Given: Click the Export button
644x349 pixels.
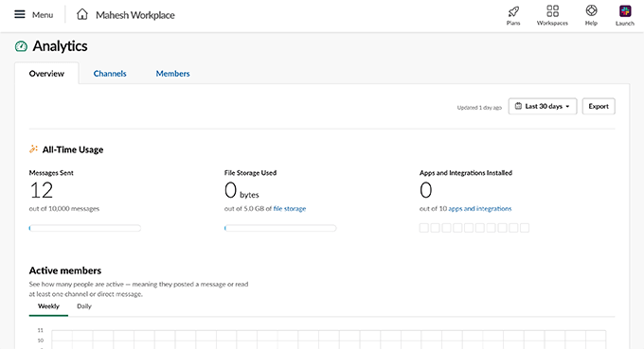Looking at the screenshot, I should [599, 106].
